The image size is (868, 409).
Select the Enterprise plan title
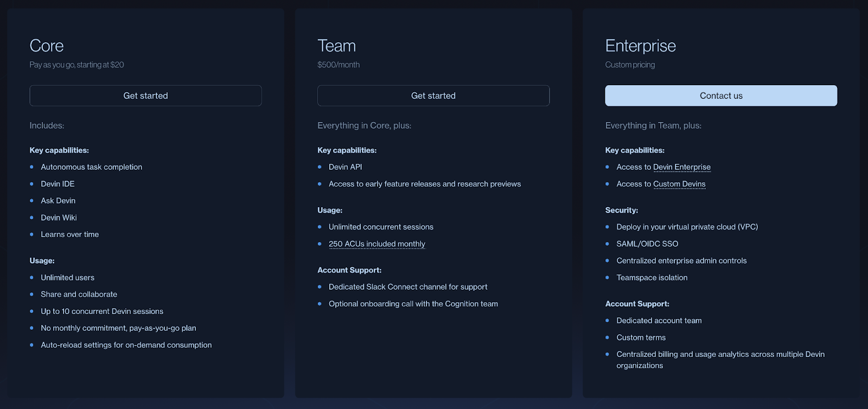pos(641,46)
